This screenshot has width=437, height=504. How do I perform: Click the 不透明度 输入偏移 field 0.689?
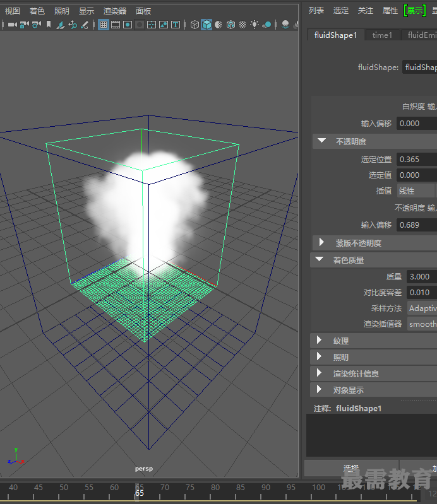click(x=417, y=225)
